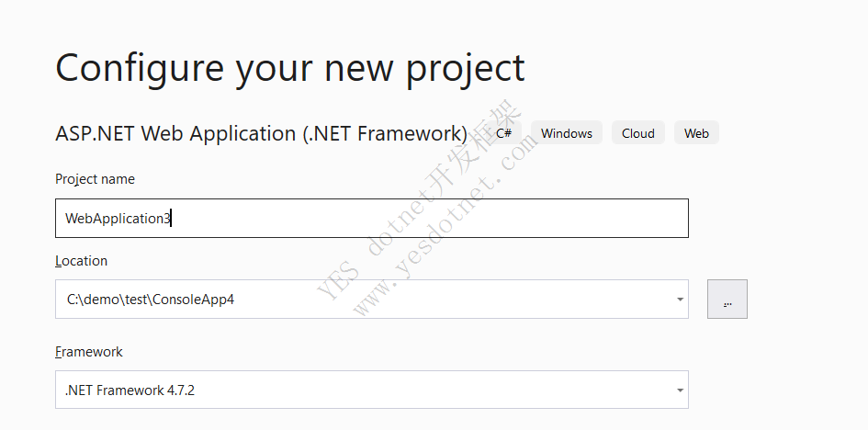The height and width of the screenshot is (430, 868).
Task: Click the Web project type tag
Action: pos(696,133)
